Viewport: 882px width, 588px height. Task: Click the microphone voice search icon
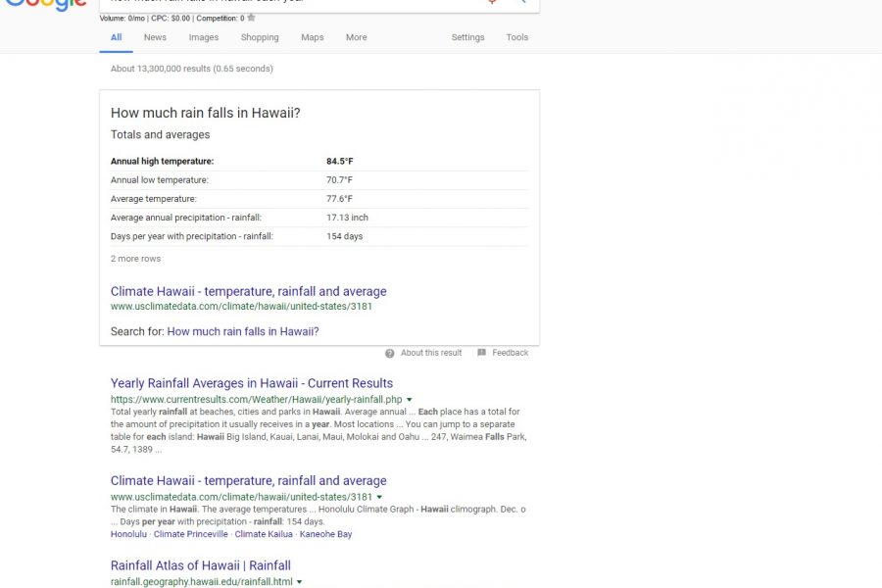(x=492, y=2)
